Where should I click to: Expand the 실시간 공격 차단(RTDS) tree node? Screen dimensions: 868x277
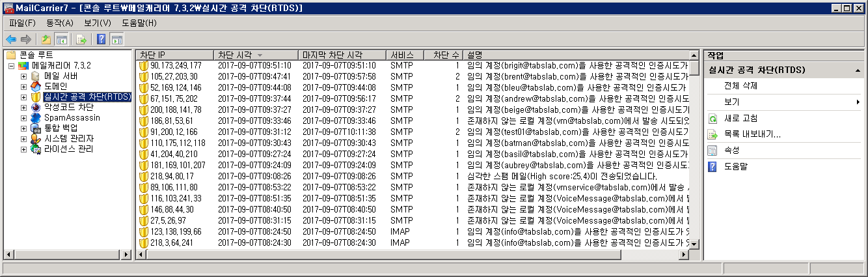(x=24, y=97)
